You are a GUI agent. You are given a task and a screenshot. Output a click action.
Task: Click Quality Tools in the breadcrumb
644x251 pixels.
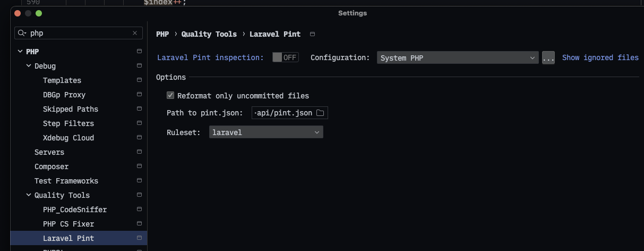coord(209,34)
